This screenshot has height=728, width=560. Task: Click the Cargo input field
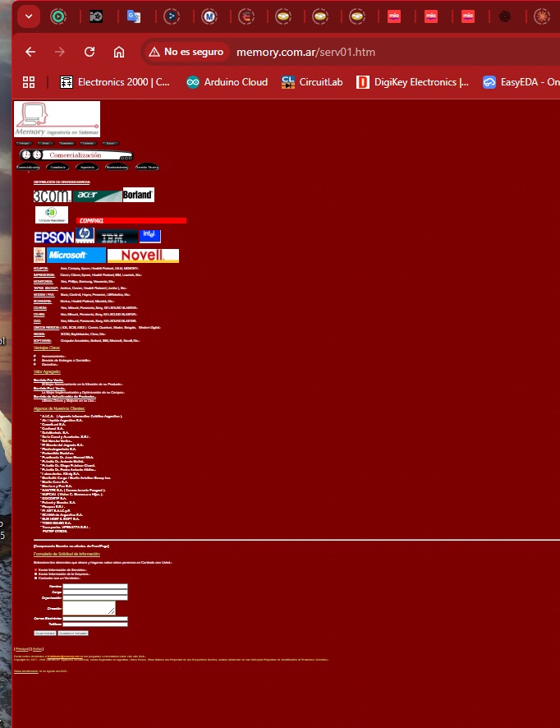coord(95,592)
